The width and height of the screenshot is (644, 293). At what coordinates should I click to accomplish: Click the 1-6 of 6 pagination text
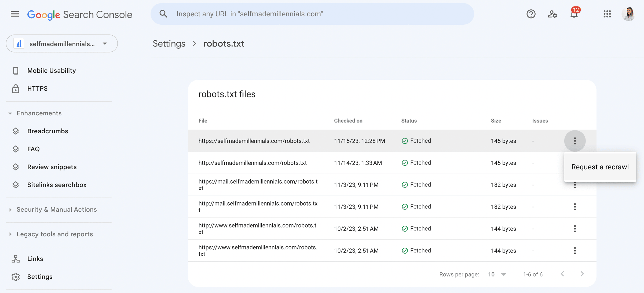[533, 274]
